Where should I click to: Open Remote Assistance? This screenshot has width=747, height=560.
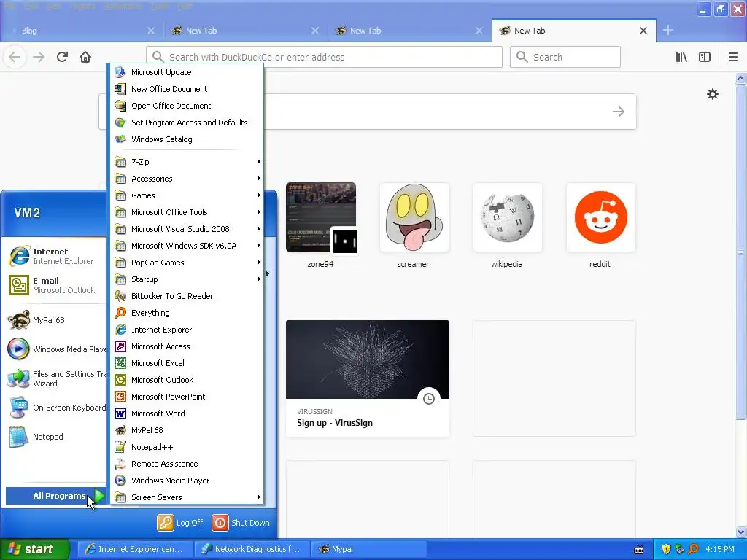coord(187,463)
